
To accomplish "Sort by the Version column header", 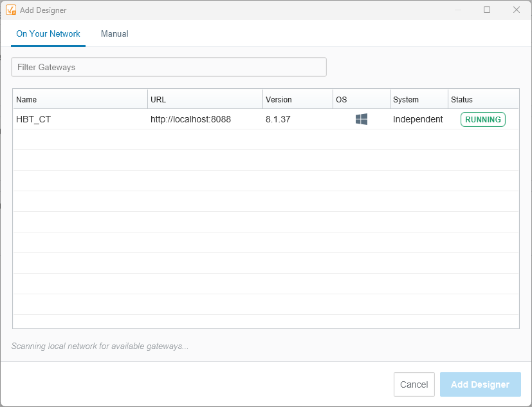I will click(x=297, y=100).
